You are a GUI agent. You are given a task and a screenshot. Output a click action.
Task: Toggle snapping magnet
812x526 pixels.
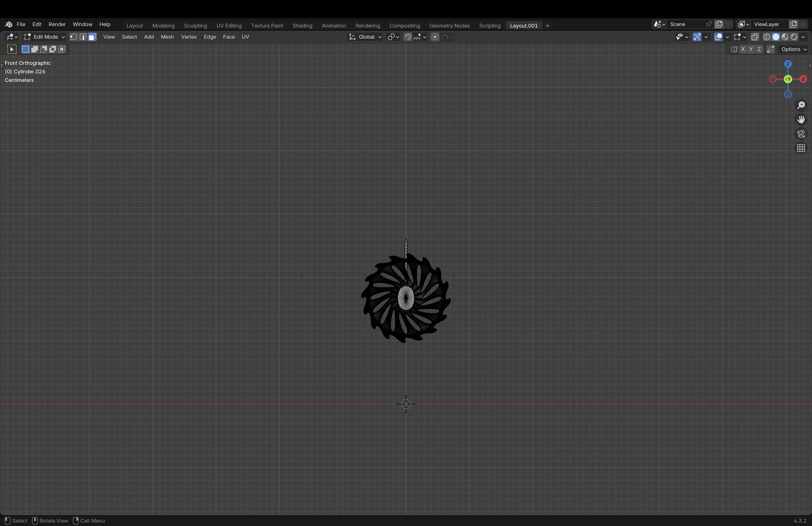click(408, 37)
